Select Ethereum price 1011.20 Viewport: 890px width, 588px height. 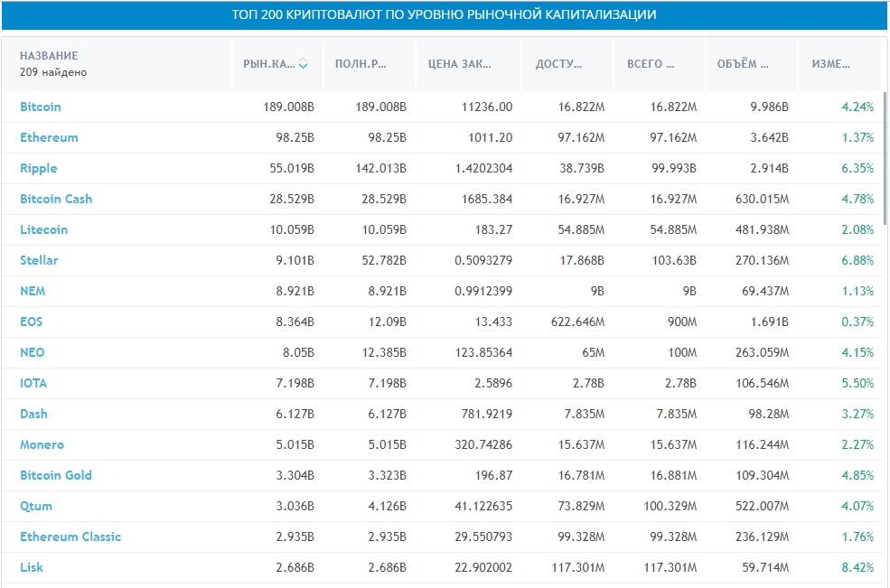(490, 137)
